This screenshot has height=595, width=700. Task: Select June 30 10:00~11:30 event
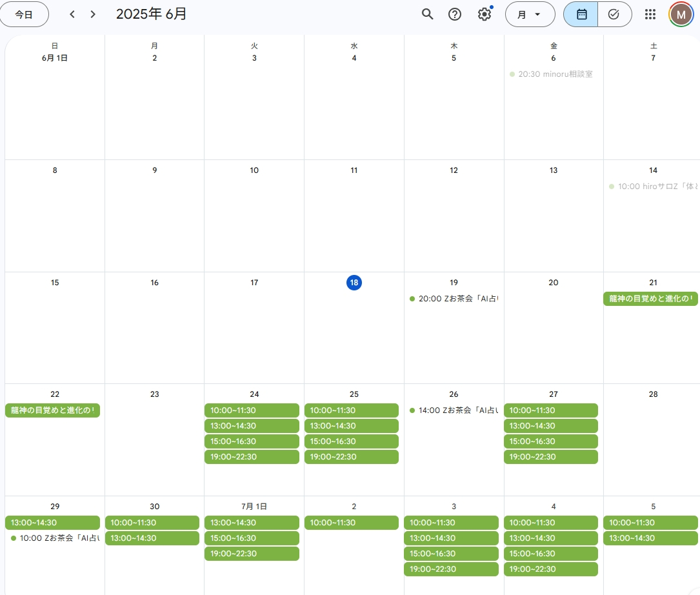(152, 523)
